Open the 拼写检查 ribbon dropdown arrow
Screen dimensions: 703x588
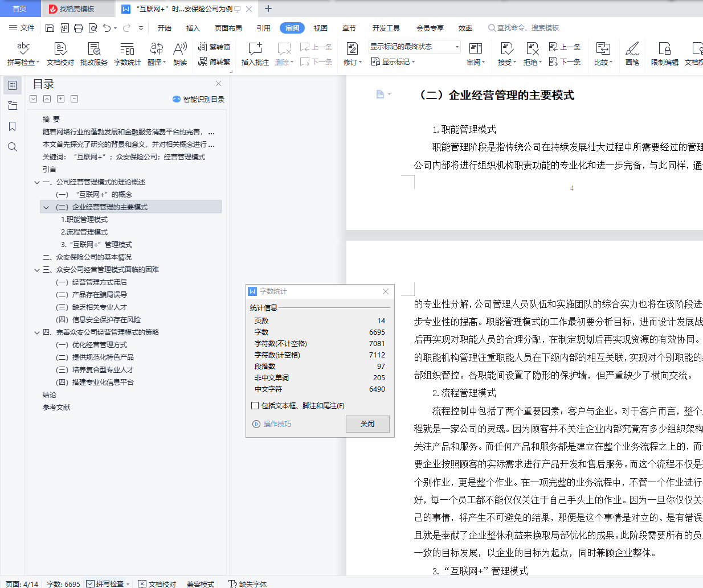[x=38, y=63]
